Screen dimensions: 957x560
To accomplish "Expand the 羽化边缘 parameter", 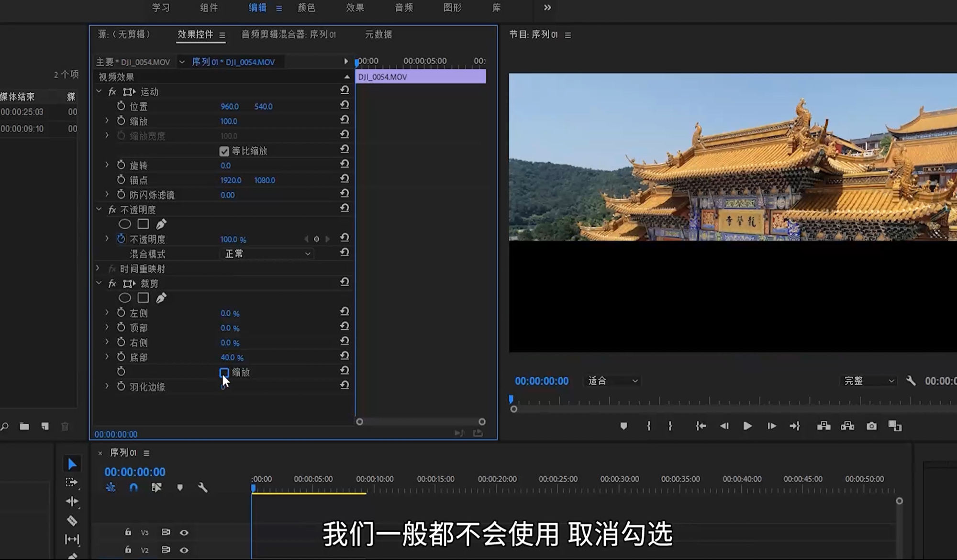I will click(x=107, y=386).
